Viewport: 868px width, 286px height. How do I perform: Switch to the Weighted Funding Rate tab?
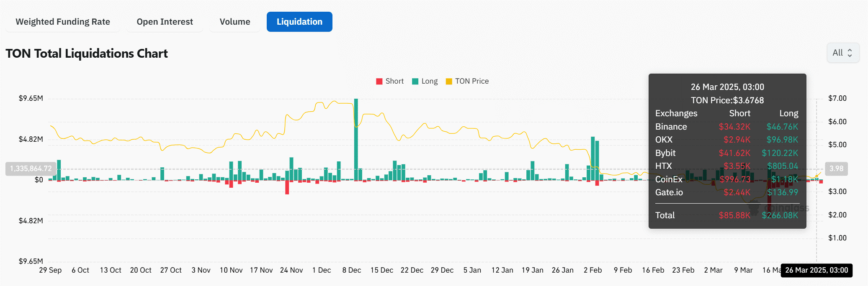[63, 22]
